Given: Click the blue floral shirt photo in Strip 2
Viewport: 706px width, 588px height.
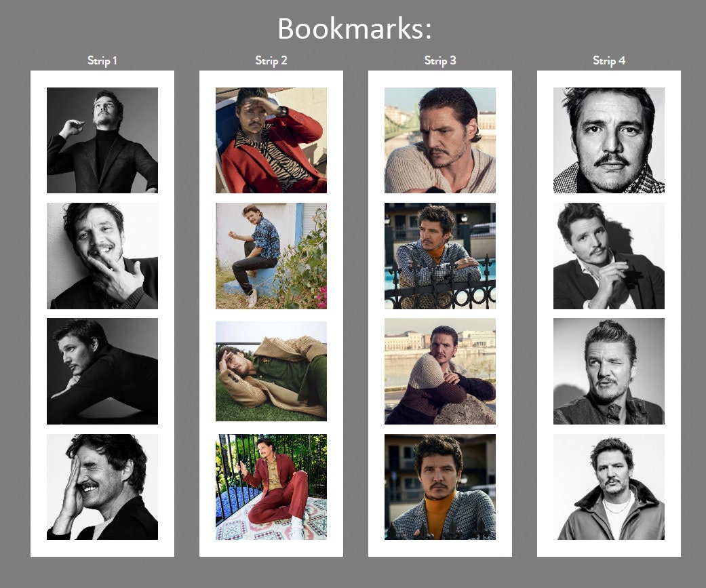Looking at the screenshot, I should click(271, 255).
